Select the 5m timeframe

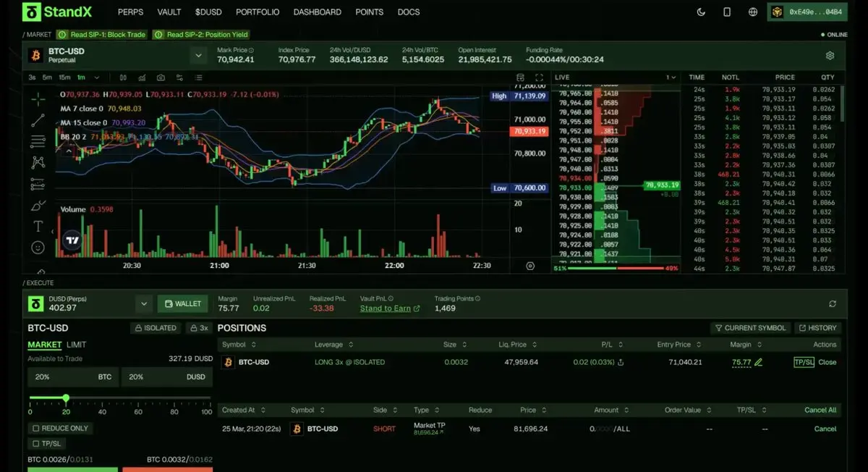47,77
